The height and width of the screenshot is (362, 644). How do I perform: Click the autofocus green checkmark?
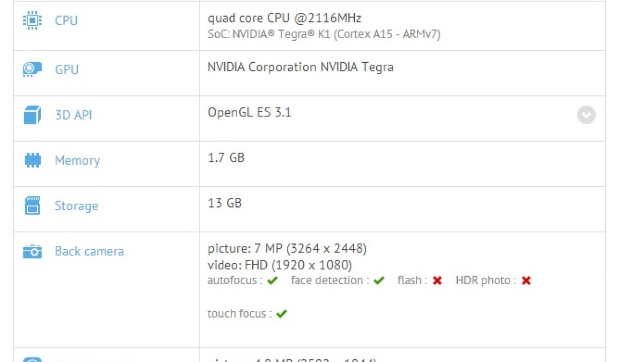point(272,280)
